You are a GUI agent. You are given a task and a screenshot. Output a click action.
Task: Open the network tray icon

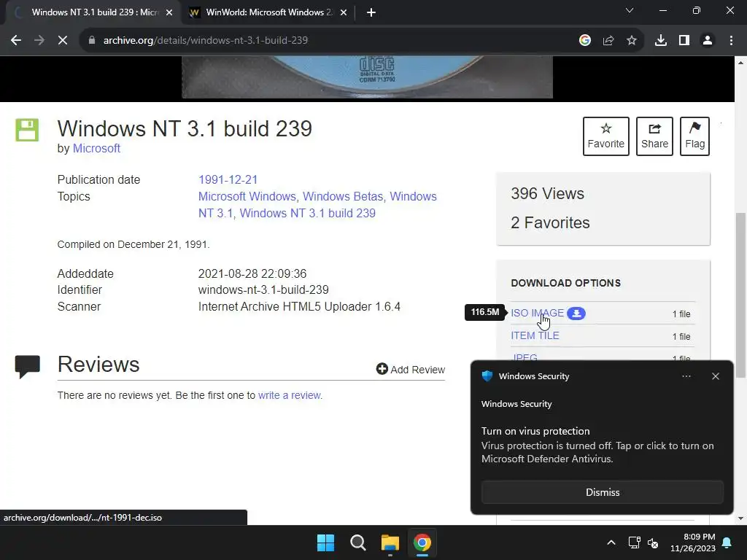pos(634,542)
